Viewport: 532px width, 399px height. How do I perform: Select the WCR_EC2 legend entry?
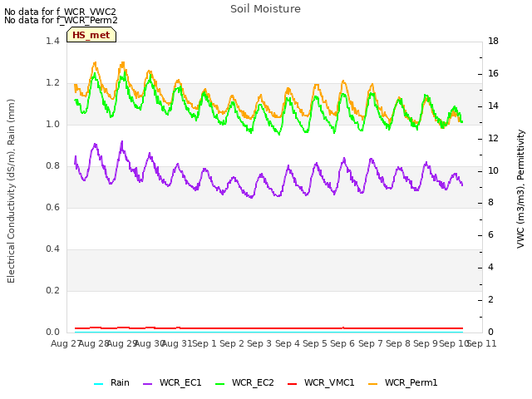[x=244, y=382]
